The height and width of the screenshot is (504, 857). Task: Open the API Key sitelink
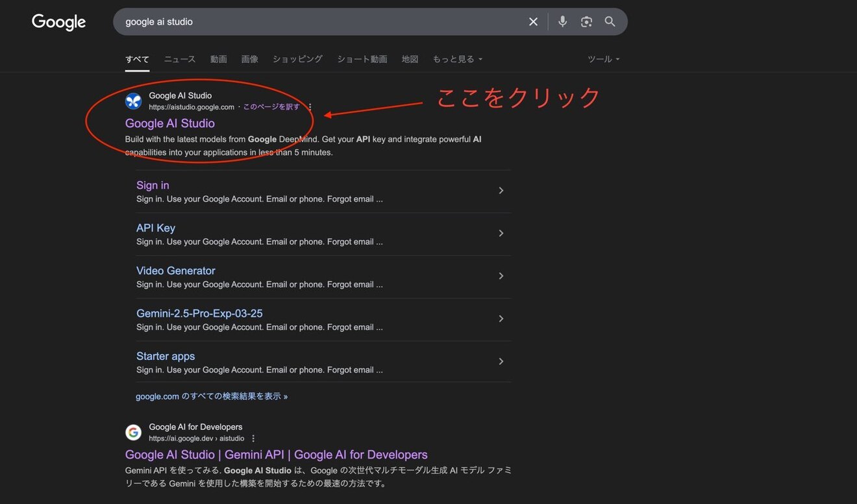coord(156,228)
